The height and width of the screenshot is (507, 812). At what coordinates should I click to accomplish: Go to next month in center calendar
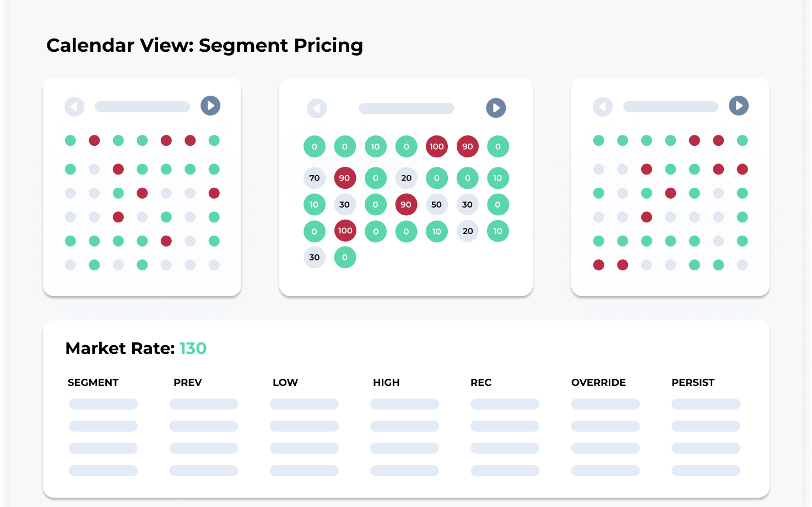pos(496,108)
